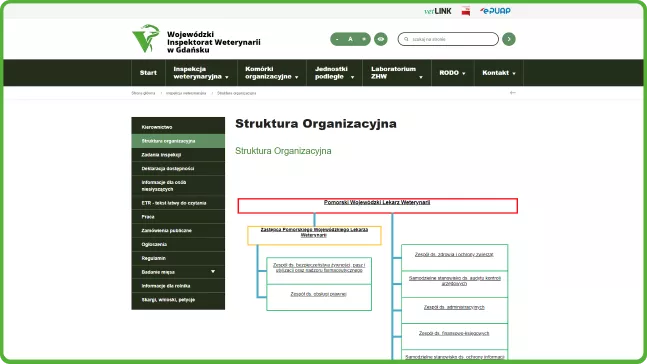The width and height of the screenshot is (647, 364).
Task: Open Regulamin sidebar item
Action: coord(178,258)
